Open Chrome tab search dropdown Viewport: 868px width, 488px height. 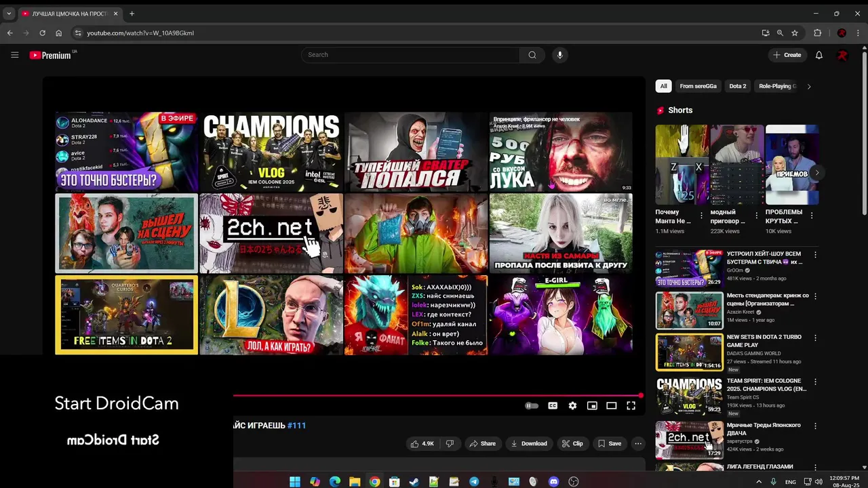click(9, 14)
